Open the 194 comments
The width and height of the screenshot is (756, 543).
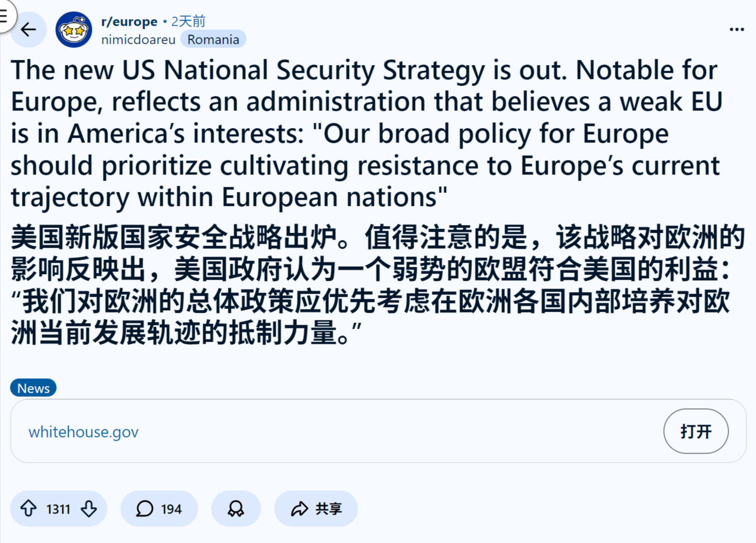159,509
